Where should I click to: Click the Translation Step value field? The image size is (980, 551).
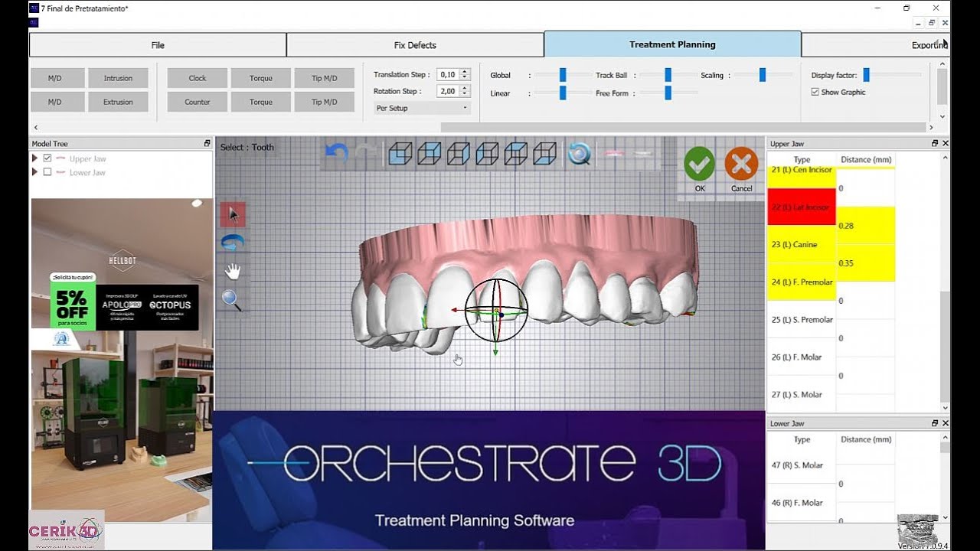tap(448, 75)
